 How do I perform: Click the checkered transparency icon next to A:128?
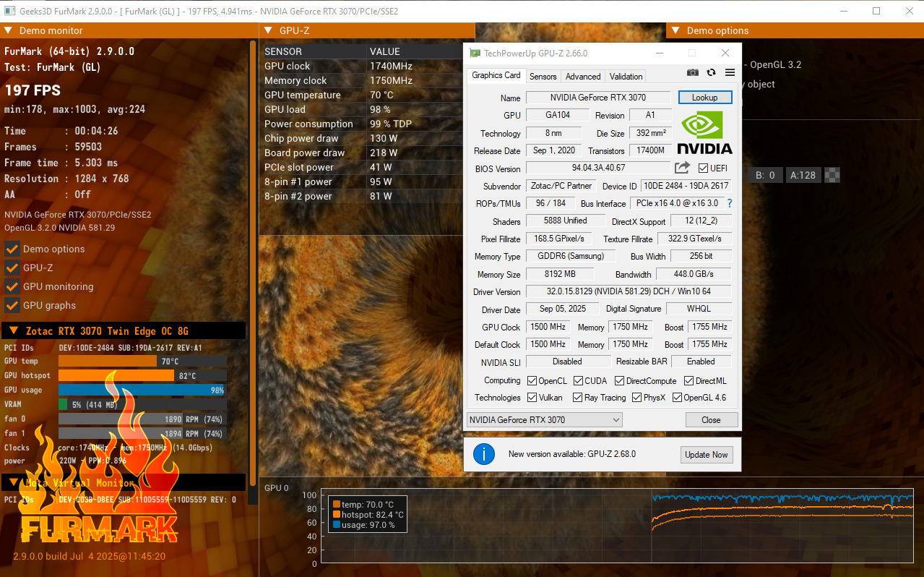[x=832, y=174]
